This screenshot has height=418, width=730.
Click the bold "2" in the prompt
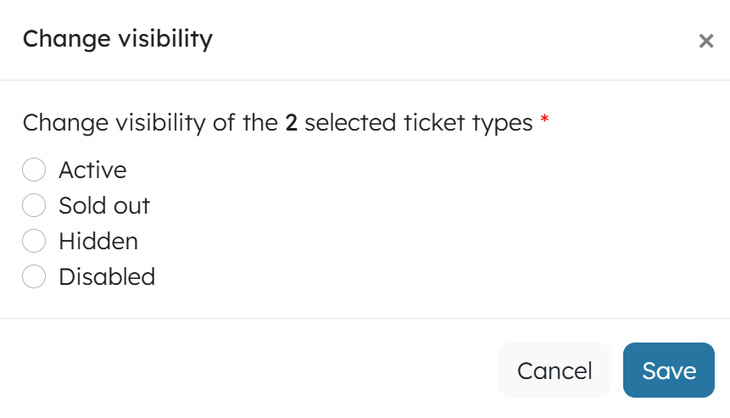[x=291, y=124]
